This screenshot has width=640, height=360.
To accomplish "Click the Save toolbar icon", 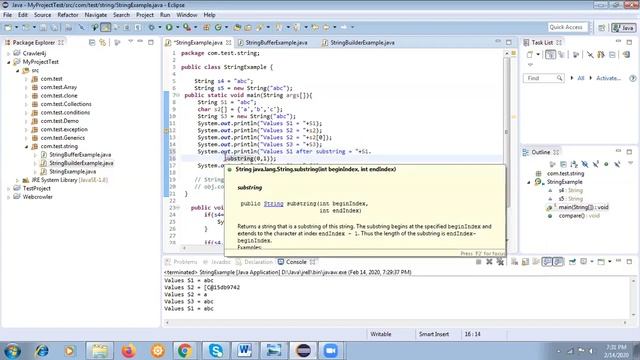I will [x=43, y=27].
